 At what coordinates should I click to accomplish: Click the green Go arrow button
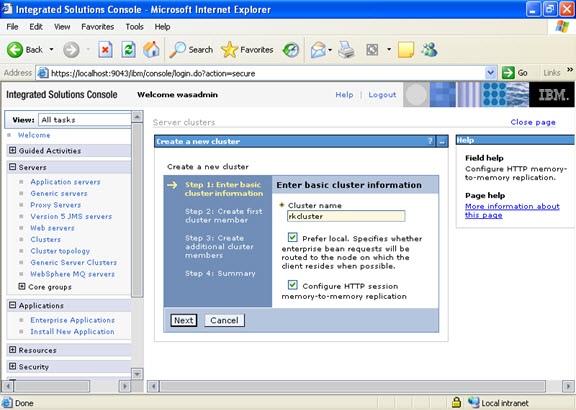tap(508, 73)
